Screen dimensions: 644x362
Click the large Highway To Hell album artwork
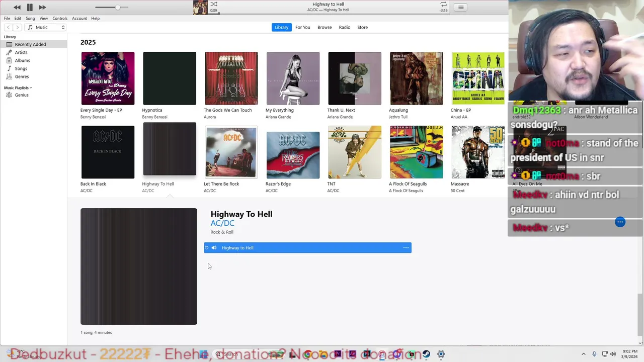pos(139,266)
